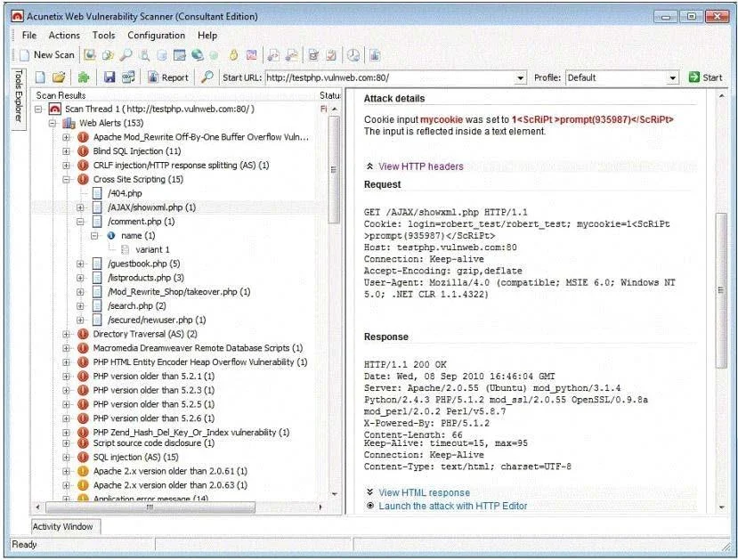Open the Help menu
This screenshot has width=738, height=560.
click(207, 36)
